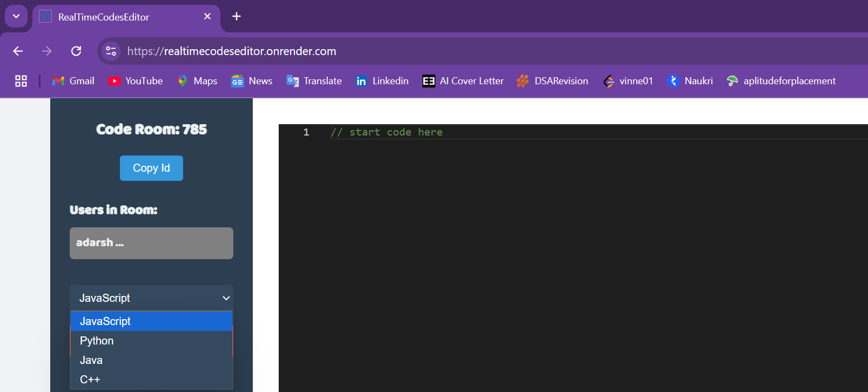Open site information icon in address bar
The width and height of the screenshot is (868, 392).
point(111,51)
